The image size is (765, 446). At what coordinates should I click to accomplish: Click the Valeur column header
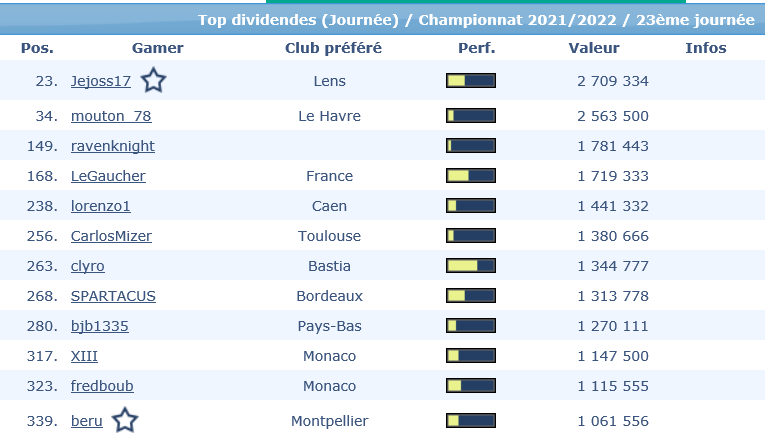coord(594,48)
